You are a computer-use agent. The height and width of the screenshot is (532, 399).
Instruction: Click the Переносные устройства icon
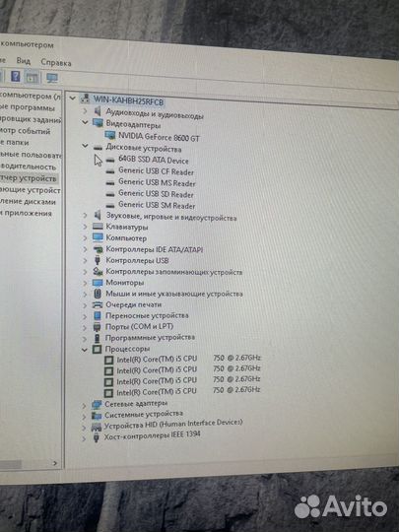point(98,315)
